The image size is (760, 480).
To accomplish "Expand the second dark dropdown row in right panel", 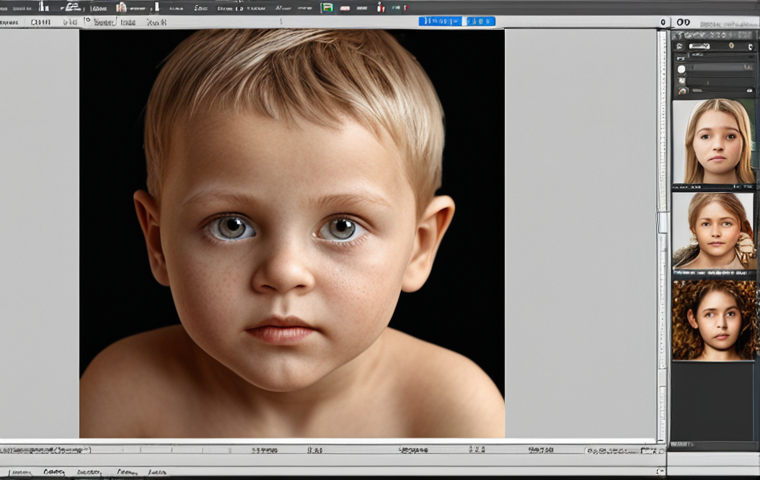I will [x=718, y=57].
